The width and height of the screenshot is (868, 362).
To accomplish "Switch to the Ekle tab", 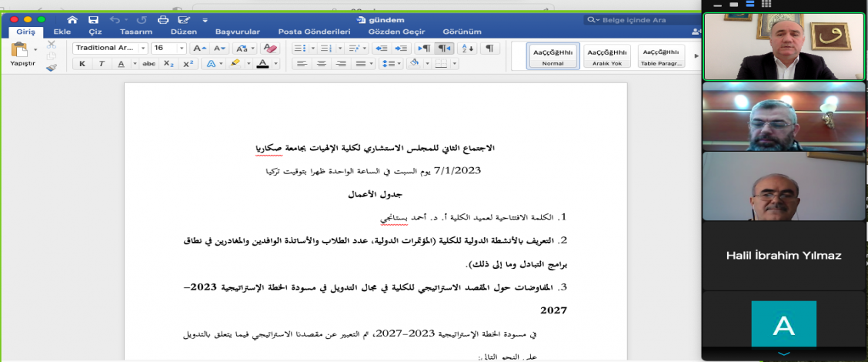I will click(62, 32).
